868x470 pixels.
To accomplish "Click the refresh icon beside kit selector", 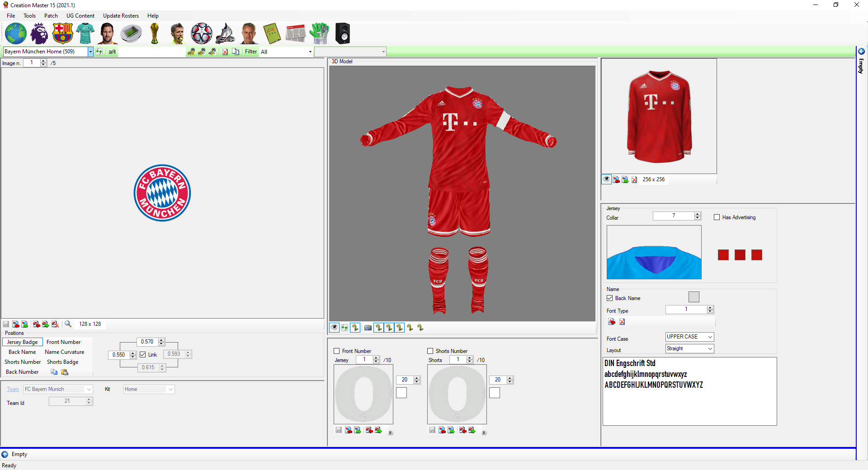I will [x=99, y=52].
